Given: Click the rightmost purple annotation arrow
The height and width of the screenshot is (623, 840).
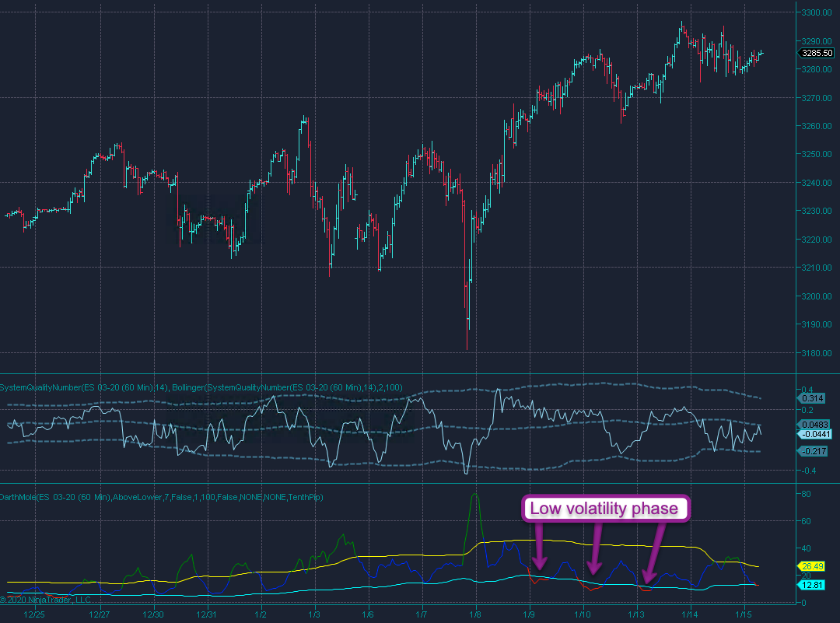Looking at the screenshot, I should click(x=655, y=552).
